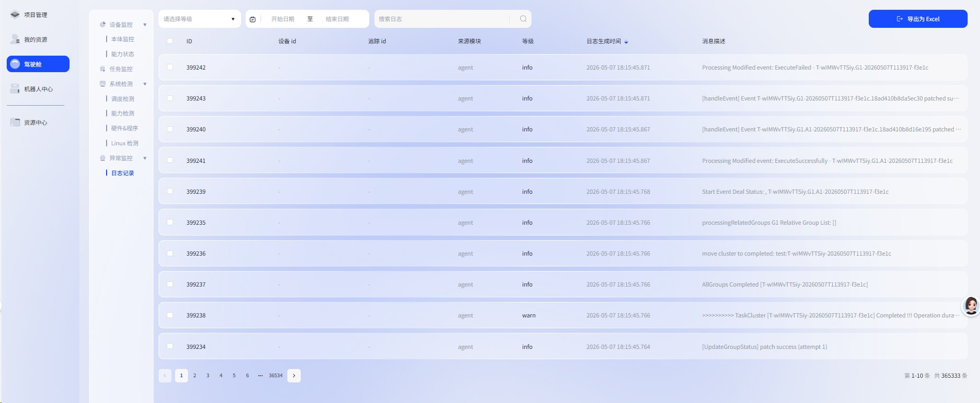
Task: Check the row with ID 399240
Action: (170, 129)
